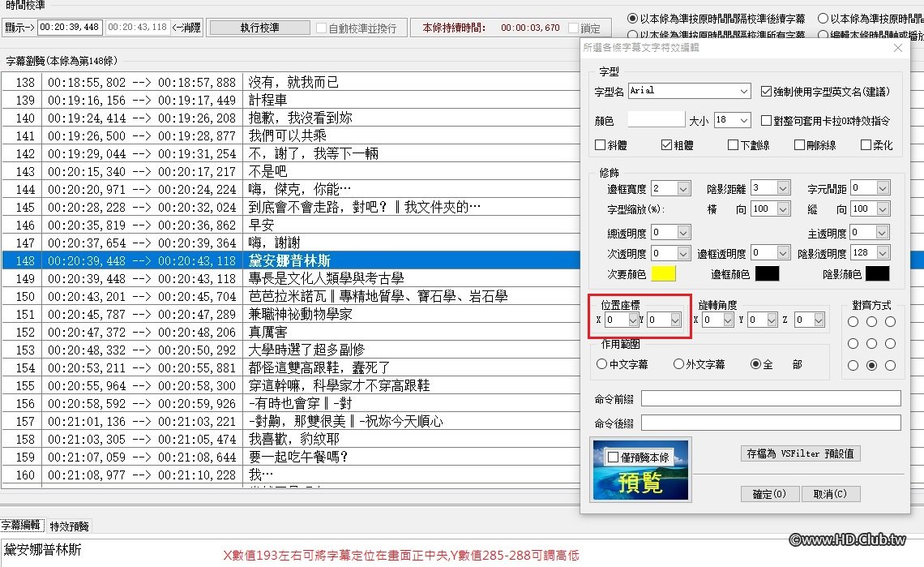Enable the 刪除線 strikethrough checkbox
The width and height of the screenshot is (924, 567).
pyautogui.click(x=799, y=144)
